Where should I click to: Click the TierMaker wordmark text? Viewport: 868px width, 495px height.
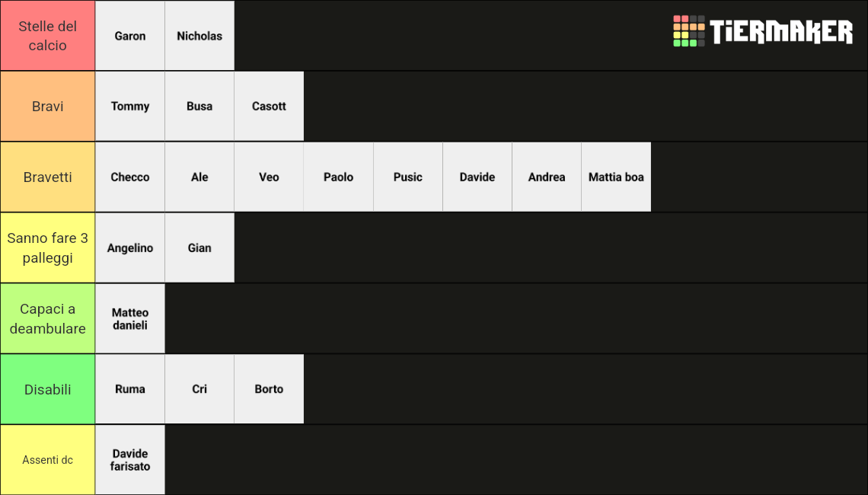(781, 31)
